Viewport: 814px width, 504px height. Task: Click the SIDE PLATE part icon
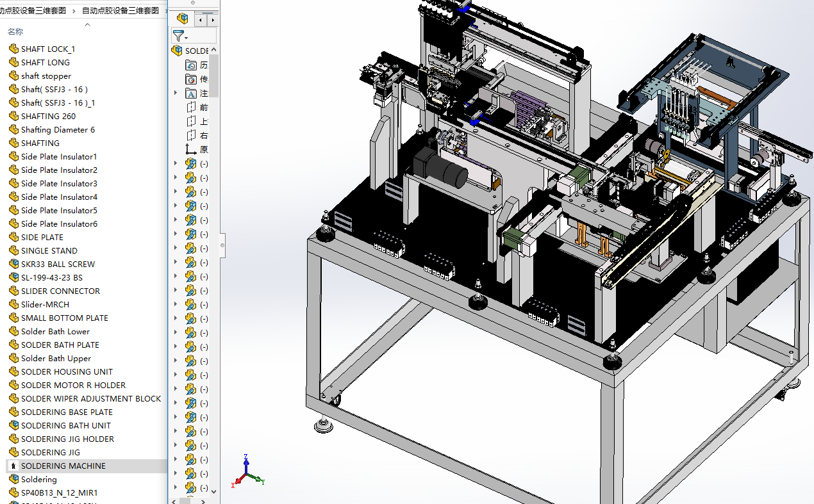coord(13,237)
